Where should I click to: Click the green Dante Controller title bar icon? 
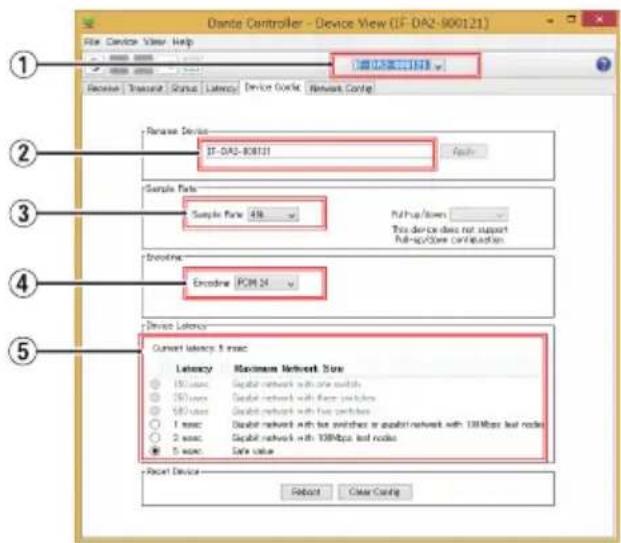click(x=89, y=23)
